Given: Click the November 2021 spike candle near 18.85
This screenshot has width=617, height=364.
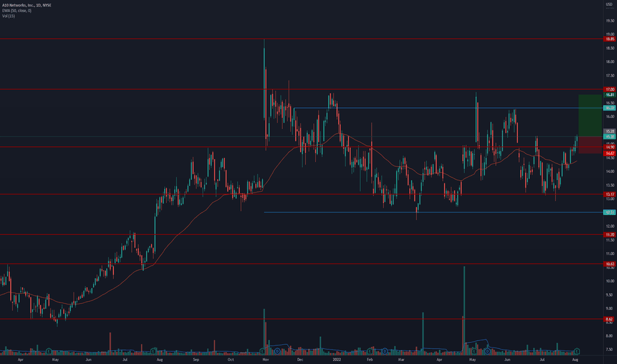Looking at the screenshot, I should coord(264,79).
